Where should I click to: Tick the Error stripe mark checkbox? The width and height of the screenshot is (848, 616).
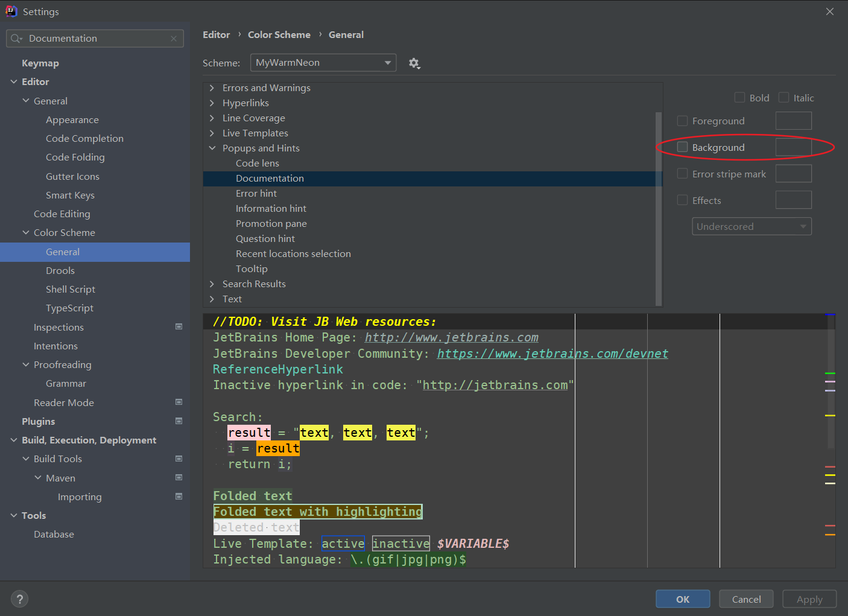[x=682, y=174]
